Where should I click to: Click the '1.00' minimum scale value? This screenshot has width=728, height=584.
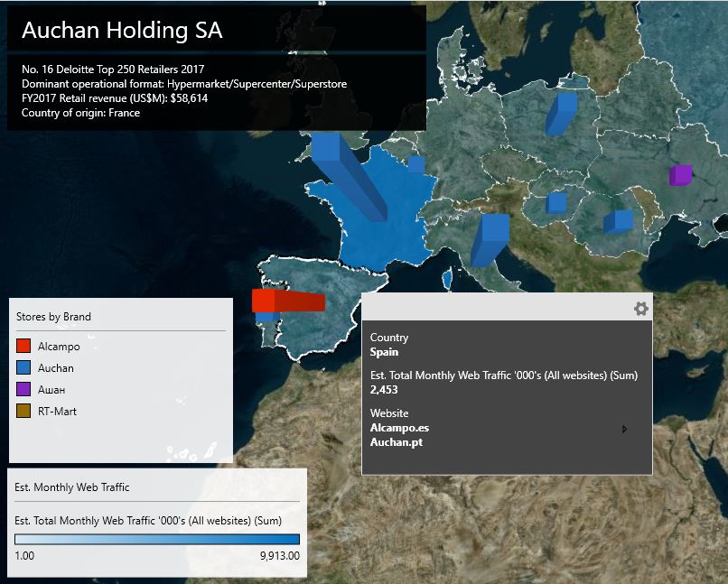[x=24, y=556]
